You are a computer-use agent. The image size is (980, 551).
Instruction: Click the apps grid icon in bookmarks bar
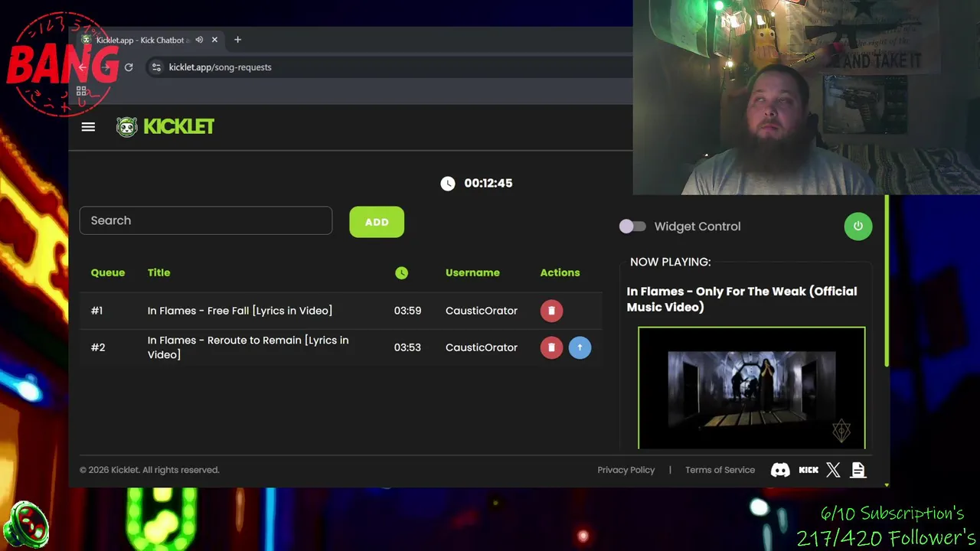(81, 92)
